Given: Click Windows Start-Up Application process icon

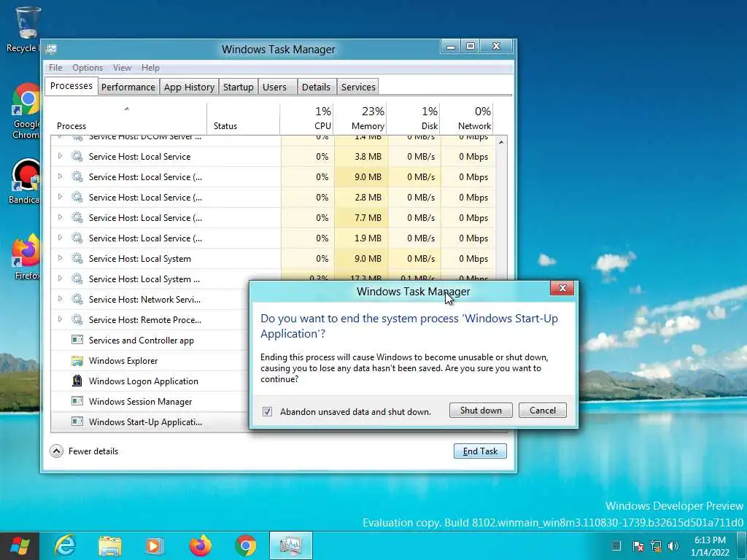Looking at the screenshot, I should coord(77,421).
